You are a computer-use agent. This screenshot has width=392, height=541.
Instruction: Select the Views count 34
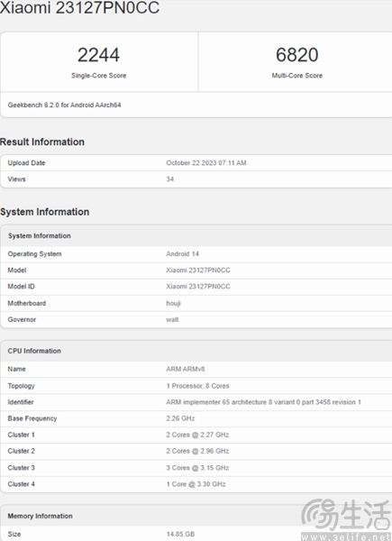pyautogui.click(x=170, y=179)
